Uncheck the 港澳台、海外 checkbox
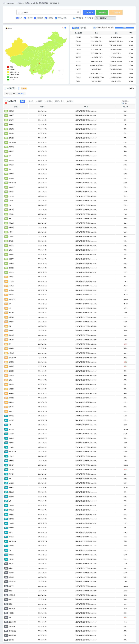This screenshot has width=139, height=644. tap(56, 18)
